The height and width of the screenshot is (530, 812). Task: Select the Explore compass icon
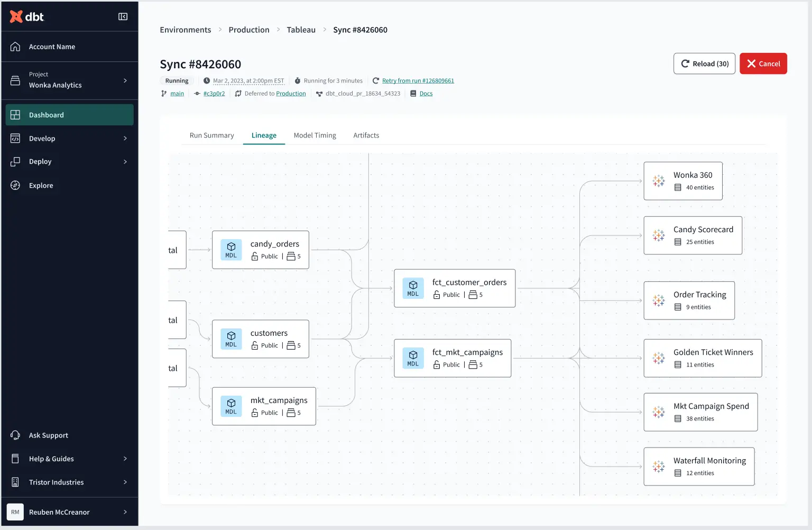coord(15,185)
